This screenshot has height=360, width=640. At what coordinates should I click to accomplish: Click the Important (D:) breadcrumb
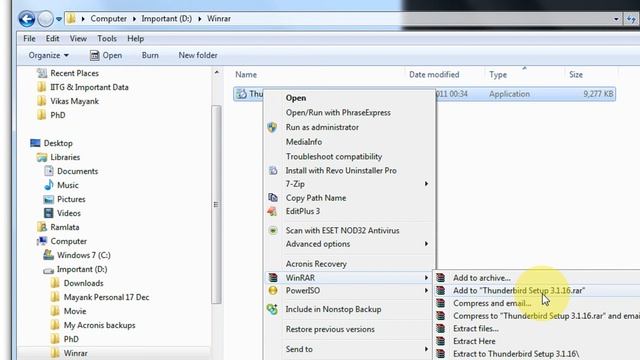point(167,19)
